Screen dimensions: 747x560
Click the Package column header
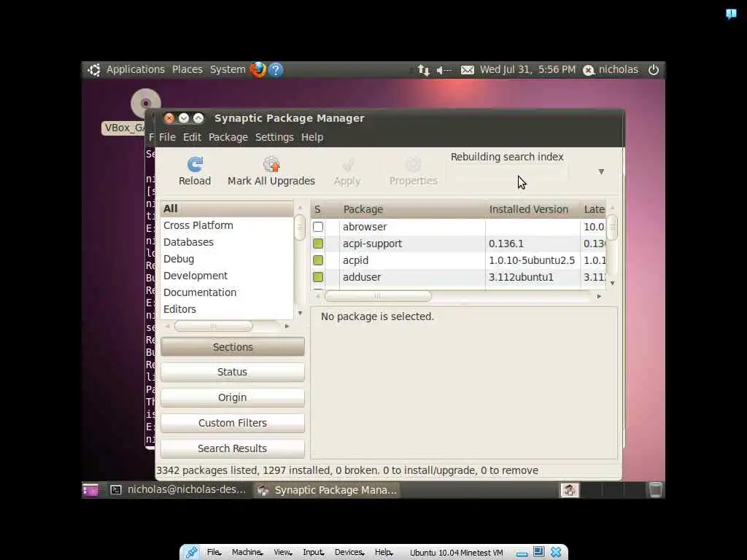tap(412, 209)
